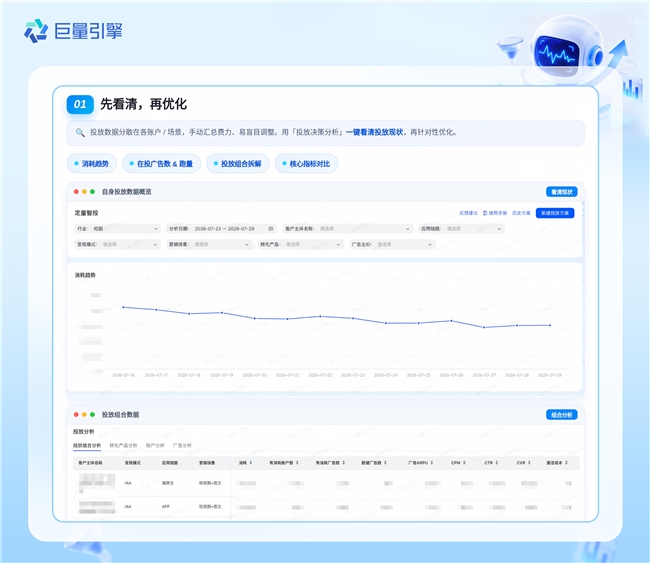Switch to 转化产品分析 tab
This screenshot has width=650, height=563.
click(123, 445)
